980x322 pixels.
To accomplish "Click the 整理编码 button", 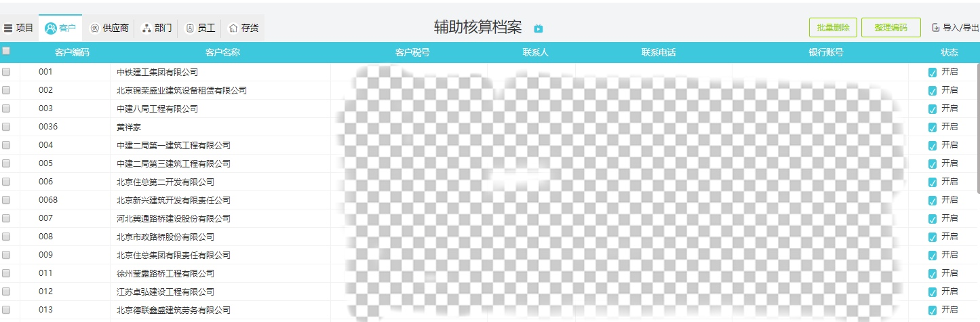I will click(890, 28).
